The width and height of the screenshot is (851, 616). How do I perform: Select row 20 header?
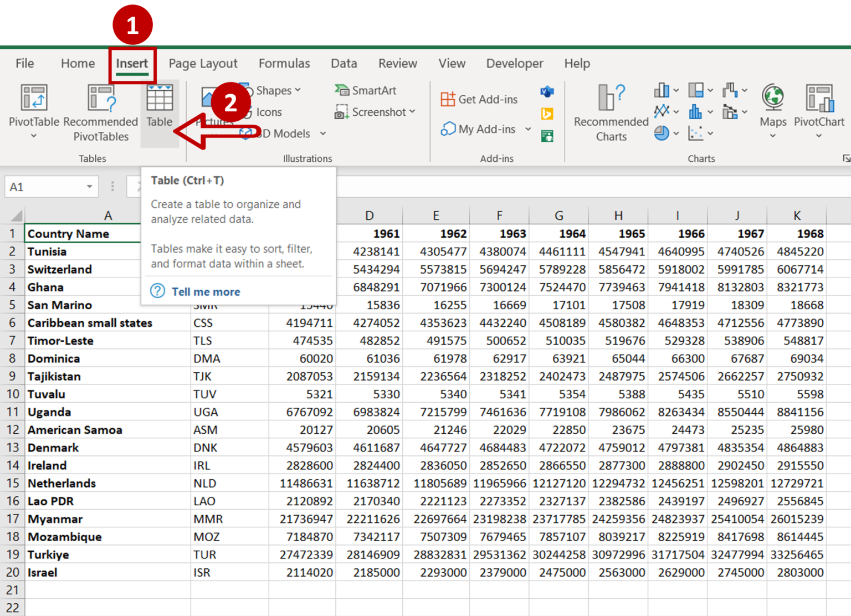click(12, 573)
